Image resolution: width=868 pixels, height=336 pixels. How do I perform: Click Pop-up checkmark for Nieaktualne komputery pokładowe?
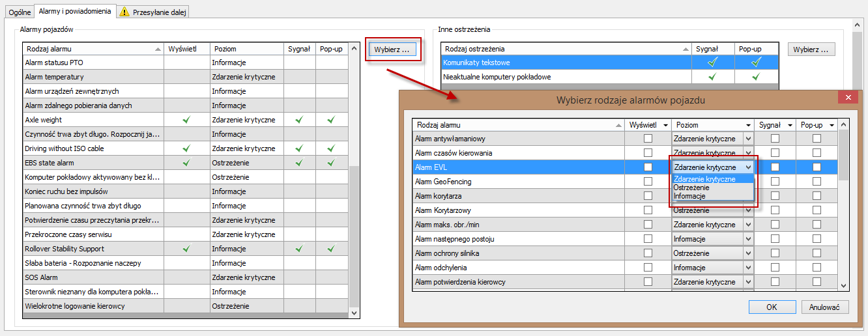756,77
